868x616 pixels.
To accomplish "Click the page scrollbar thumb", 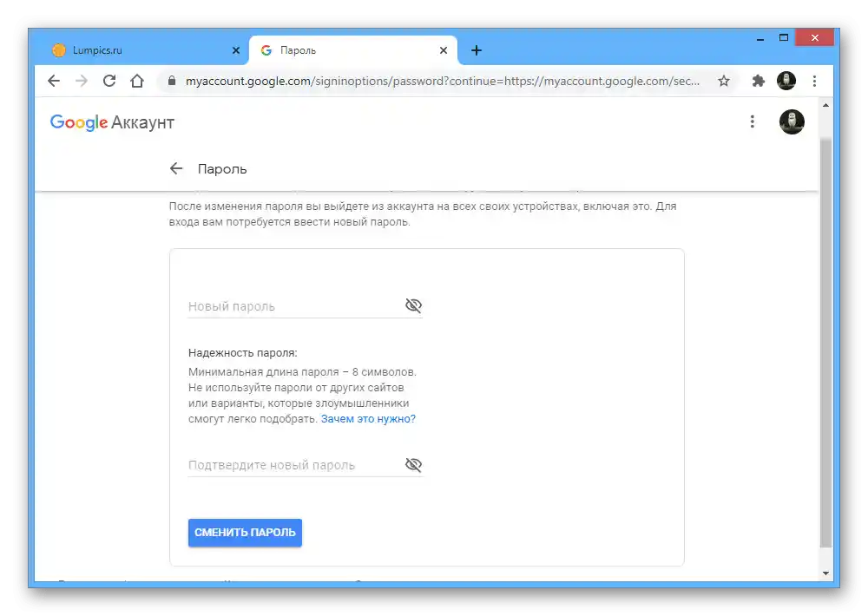I will [825, 342].
